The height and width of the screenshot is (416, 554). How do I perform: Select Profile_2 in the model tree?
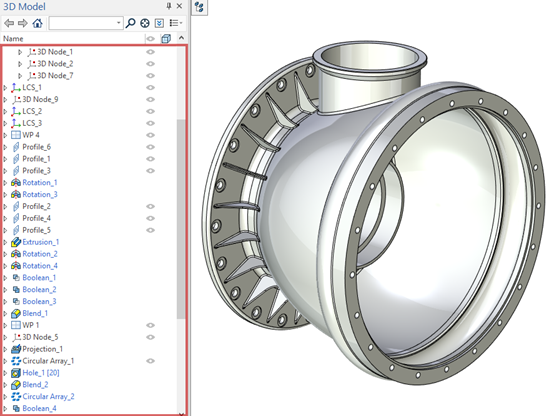(x=36, y=206)
